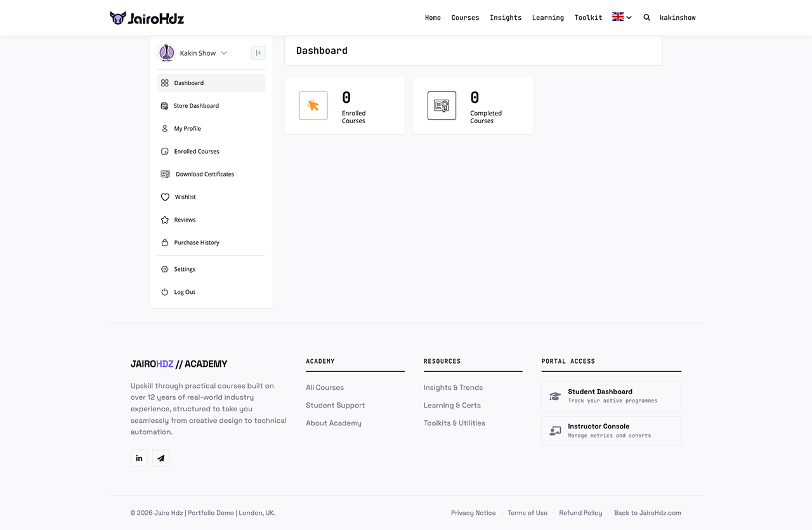
Task: Click the graduation cap Student Dashboard icon
Action: click(555, 396)
